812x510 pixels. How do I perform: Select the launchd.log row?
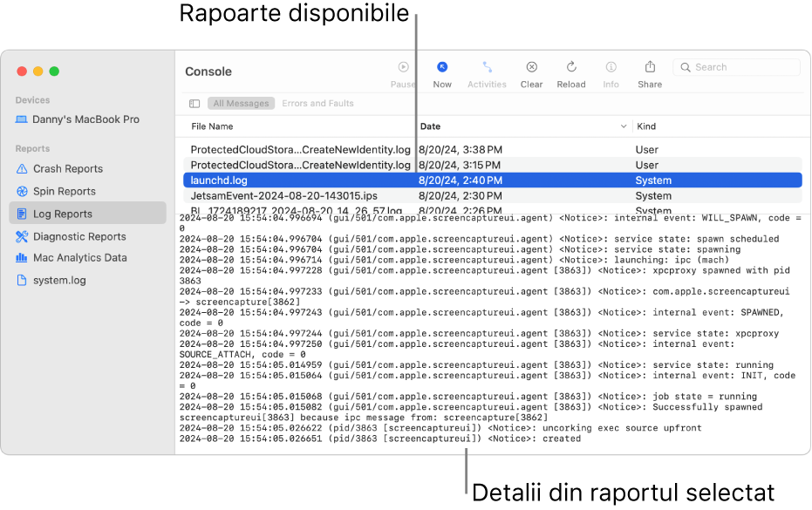pyautogui.click(x=493, y=180)
